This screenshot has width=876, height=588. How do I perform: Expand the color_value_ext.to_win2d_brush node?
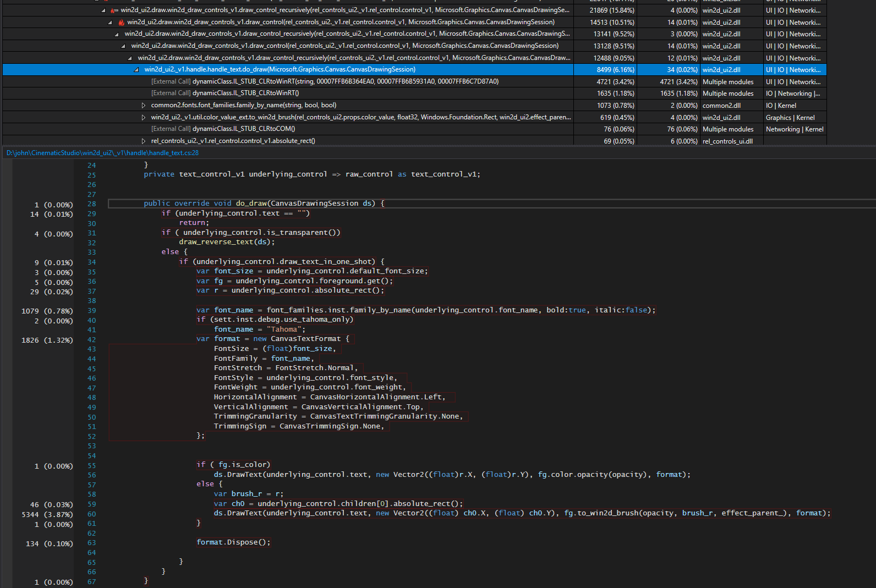(x=144, y=117)
